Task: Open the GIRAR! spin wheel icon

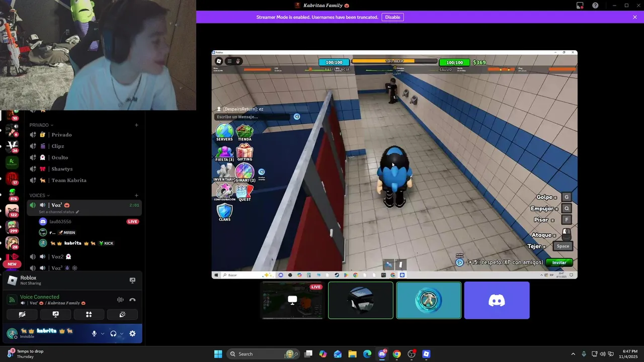Action: [245, 172]
